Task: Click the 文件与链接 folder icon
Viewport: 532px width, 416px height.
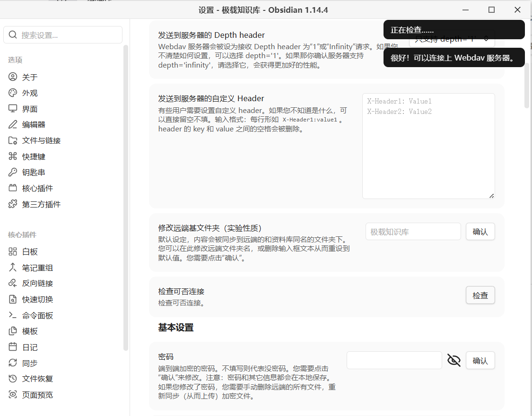Action: click(13, 140)
